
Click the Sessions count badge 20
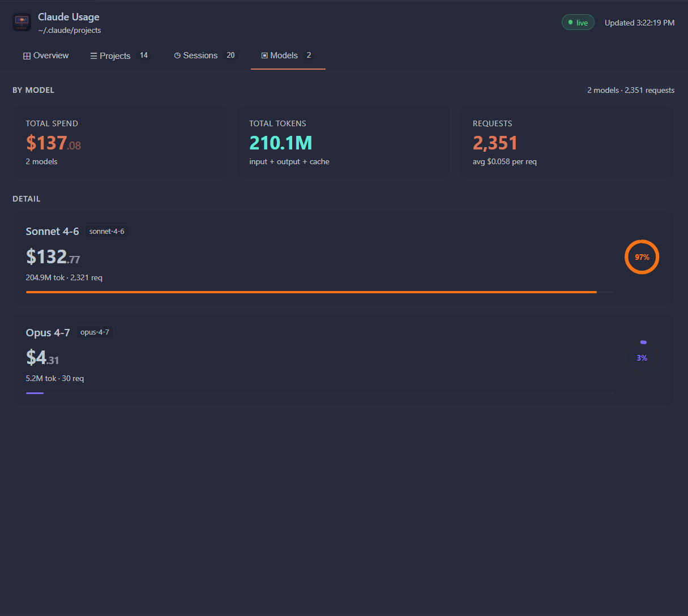pos(230,55)
